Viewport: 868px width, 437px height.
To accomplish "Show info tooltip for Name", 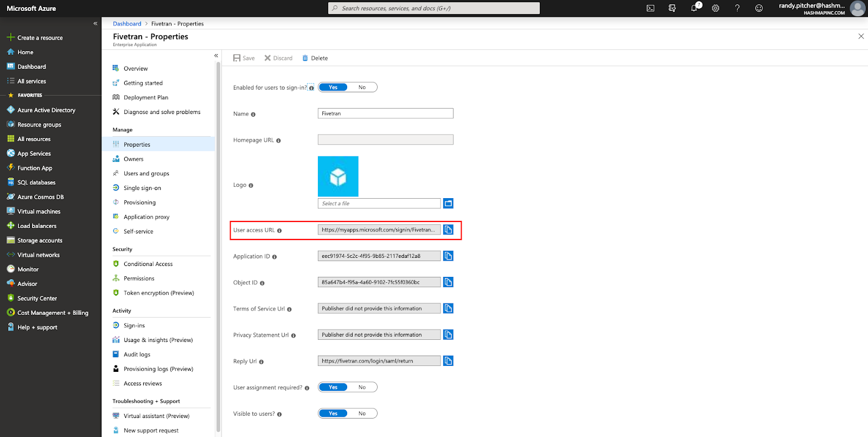I will coord(253,115).
